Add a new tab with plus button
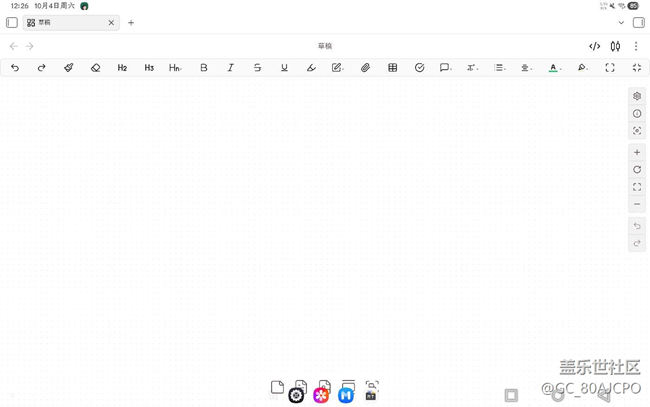The height and width of the screenshot is (407, 650). pyautogui.click(x=131, y=22)
